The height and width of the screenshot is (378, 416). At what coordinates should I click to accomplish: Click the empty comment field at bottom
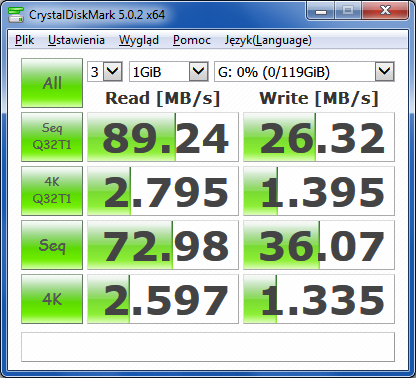[208, 347]
